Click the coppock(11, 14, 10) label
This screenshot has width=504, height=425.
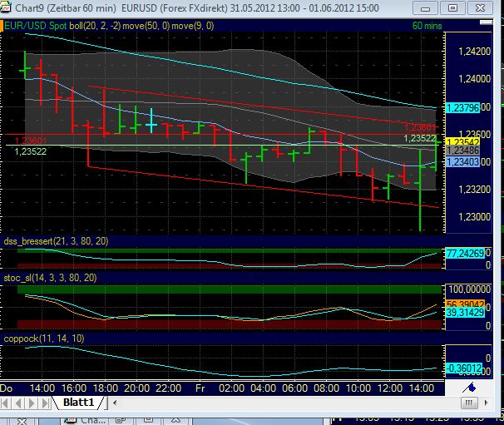click(44, 339)
